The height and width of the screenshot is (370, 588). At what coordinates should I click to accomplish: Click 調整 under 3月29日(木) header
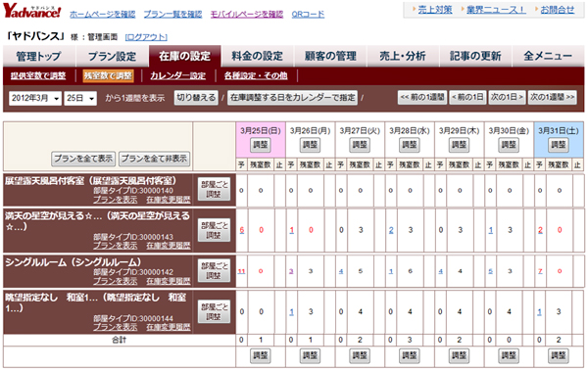(x=459, y=145)
